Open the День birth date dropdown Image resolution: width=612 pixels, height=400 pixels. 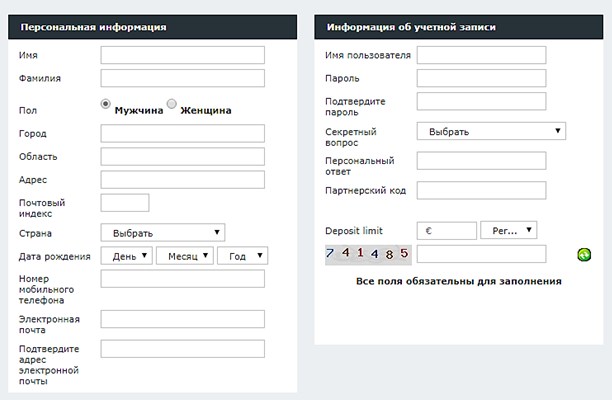(x=127, y=256)
